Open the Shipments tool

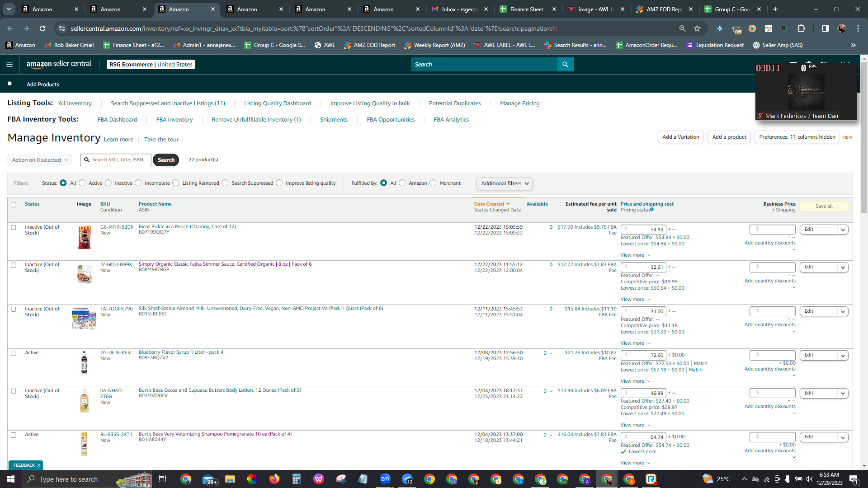tap(334, 120)
